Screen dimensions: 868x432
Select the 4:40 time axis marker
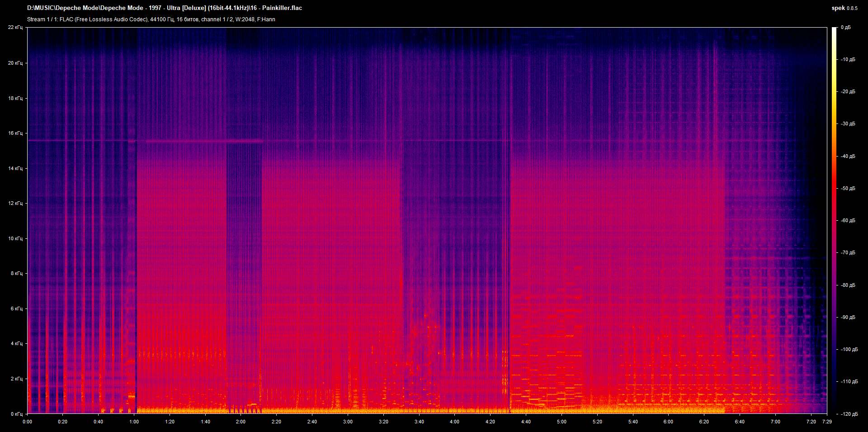coord(526,422)
